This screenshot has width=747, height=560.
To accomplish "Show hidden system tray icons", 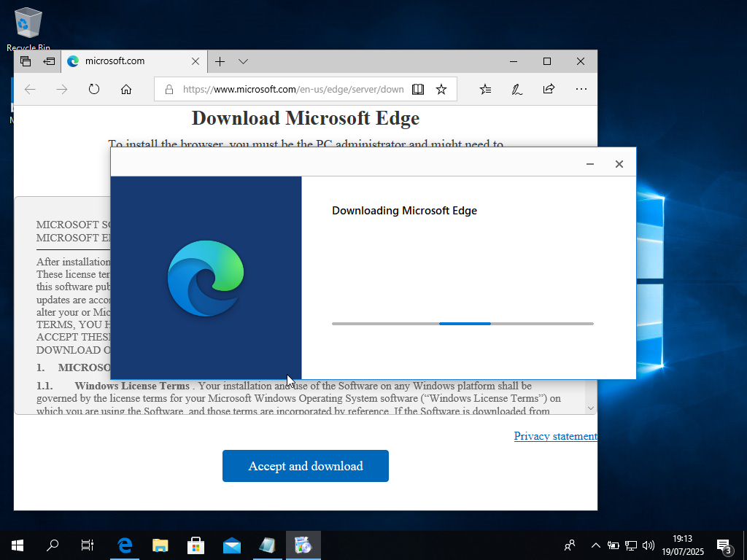I will pyautogui.click(x=596, y=545).
